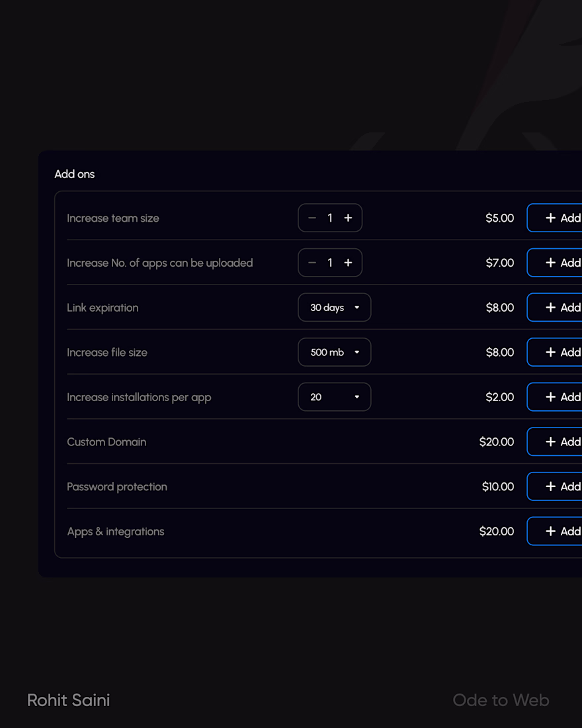The image size is (582, 728).
Task: Click the Ode to Web text
Action: tap(501, 700)
